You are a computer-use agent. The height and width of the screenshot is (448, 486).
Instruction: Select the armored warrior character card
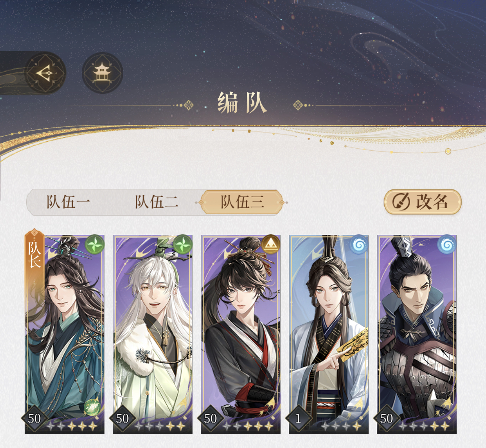417,335
